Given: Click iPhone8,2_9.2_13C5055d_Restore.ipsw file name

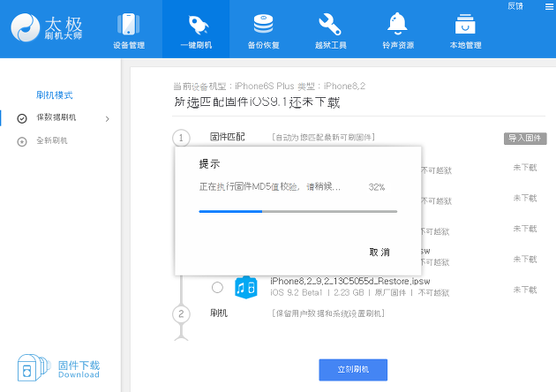Looking at the screenshot, I should click(x=350, y=282).
